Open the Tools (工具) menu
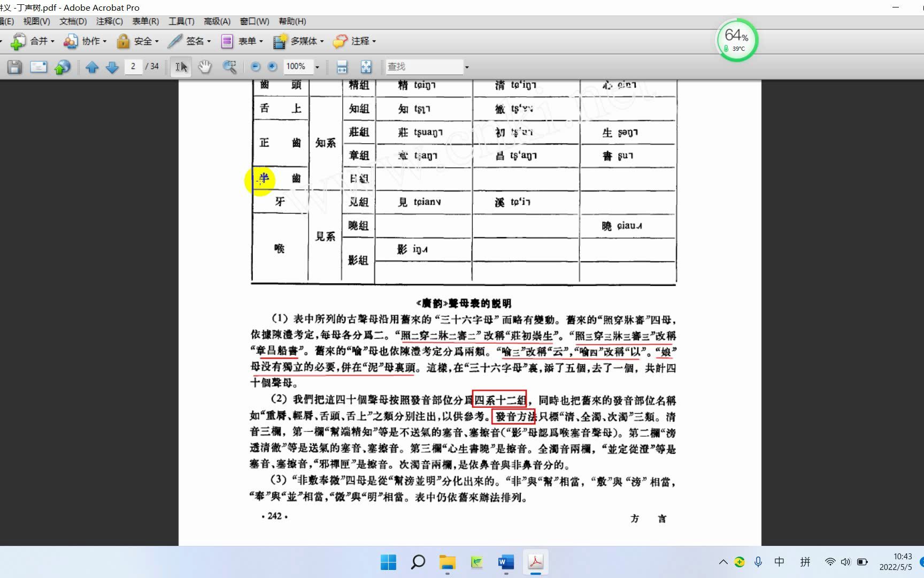 click(x=181, y=21)
